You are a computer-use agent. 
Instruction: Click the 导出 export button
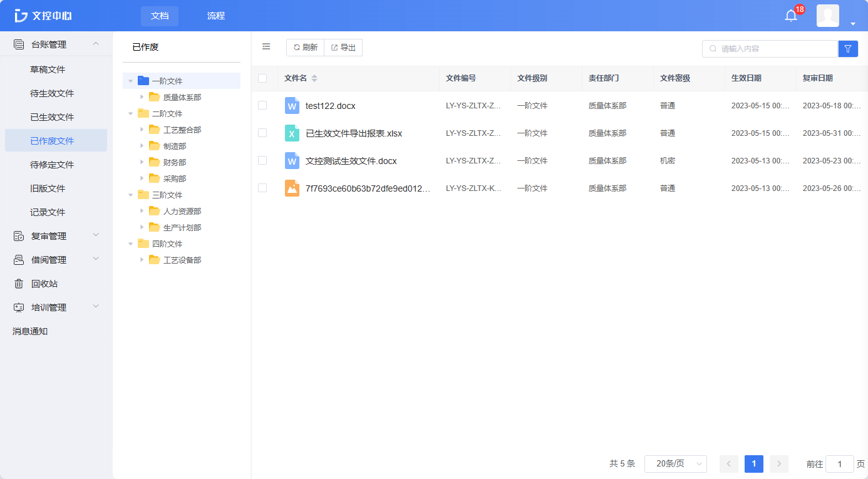tap(343, 46)
